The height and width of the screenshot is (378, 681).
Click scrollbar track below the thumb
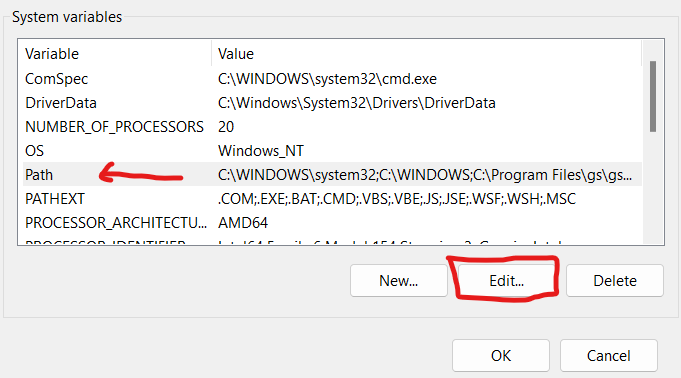pyautogui.click(x=653, y=187)
